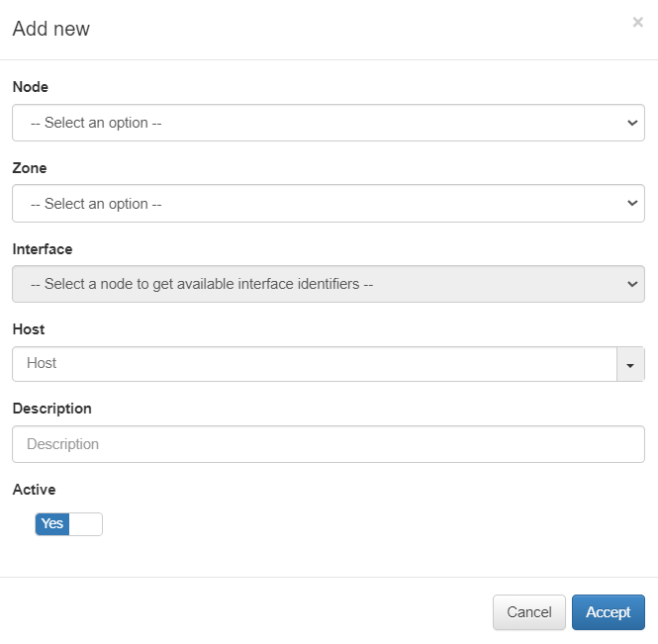Click the chevron arrow on Interface dropdown
658x644 pixels.
click(x=632, y=284)
